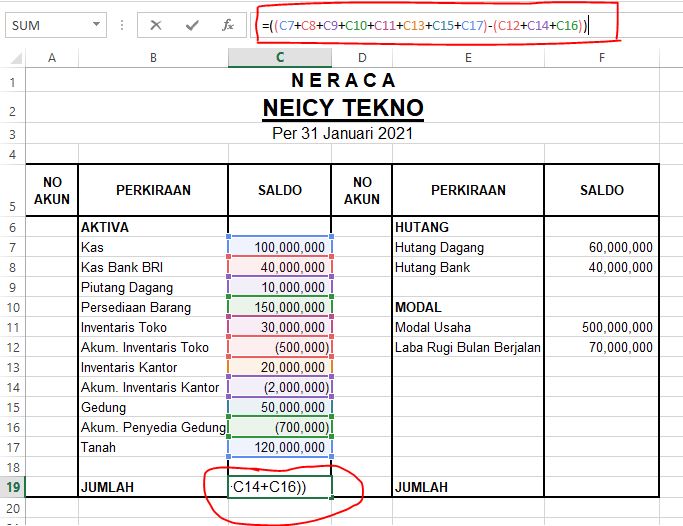This screenshot has width=683, height=526.
Task: Click the Hutang Dagang label cell
Action: tap(468, 247)
